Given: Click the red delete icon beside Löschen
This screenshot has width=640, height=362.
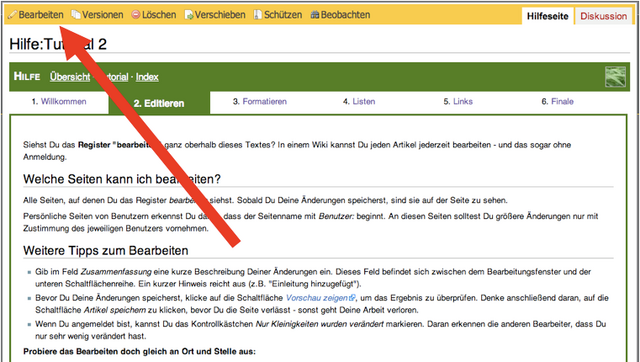Looking at the screenshot, I should click(136, 15).
